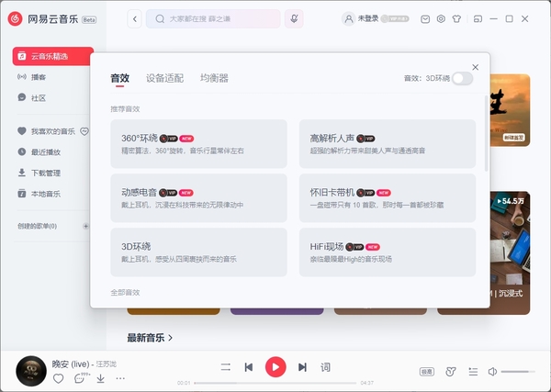Expand the 最新音乐 section arrow
This screenshot has width=551, height=392.
171,338
